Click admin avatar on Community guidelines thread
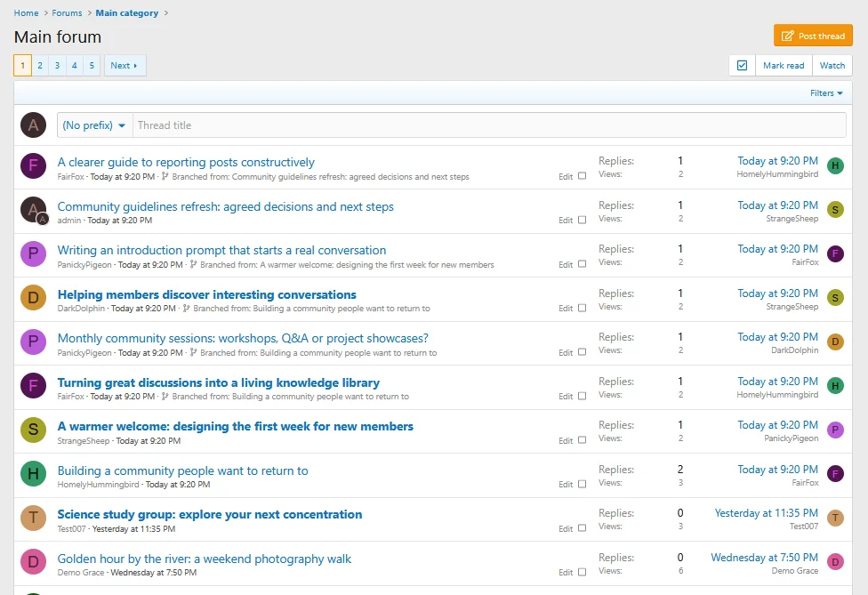Viewport: 868px width, 595px height. [33, 210]
